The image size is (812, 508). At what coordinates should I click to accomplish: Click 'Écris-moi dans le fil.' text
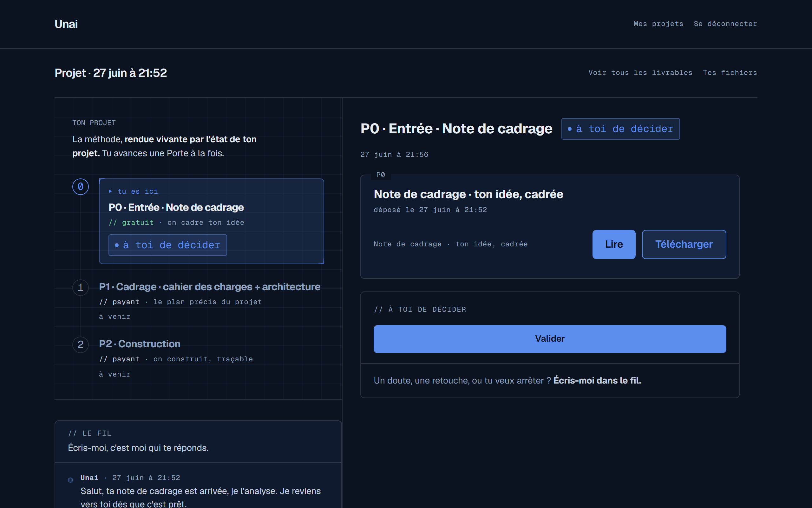click(597, 380)
